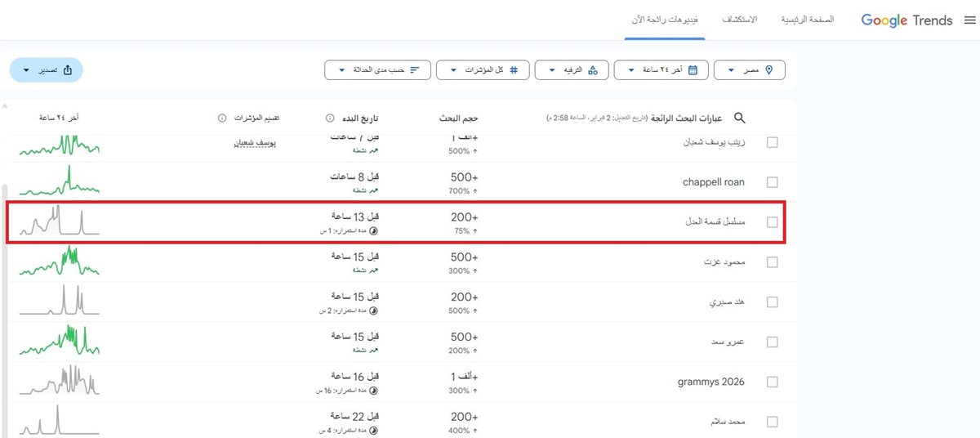The image size is (980, 438).
Task: Click قبل 16 ساعة start time
Action: [355, 377]
